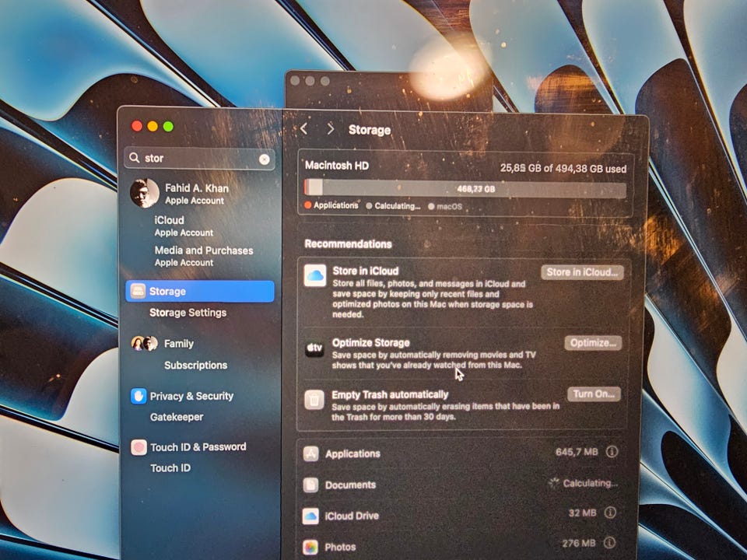This screenshot has width=747, height=560.
Task: Select the Storage drive icon in sidebar
Action: coord(139,291)
